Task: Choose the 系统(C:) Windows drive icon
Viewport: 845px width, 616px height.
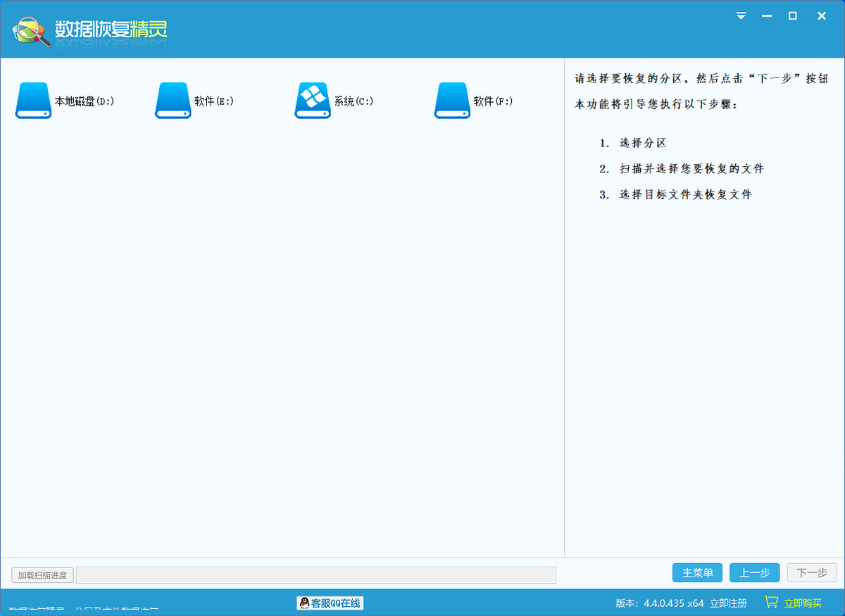Action: (x=312, y=101)
